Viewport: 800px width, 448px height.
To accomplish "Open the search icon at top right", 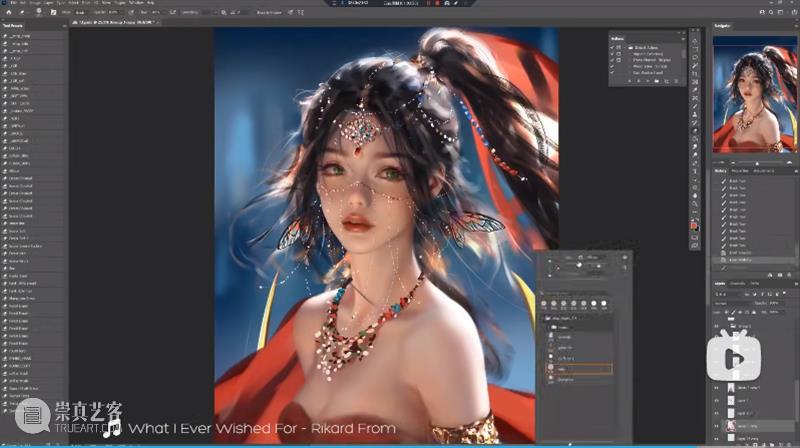I will (x=771, y=12).
